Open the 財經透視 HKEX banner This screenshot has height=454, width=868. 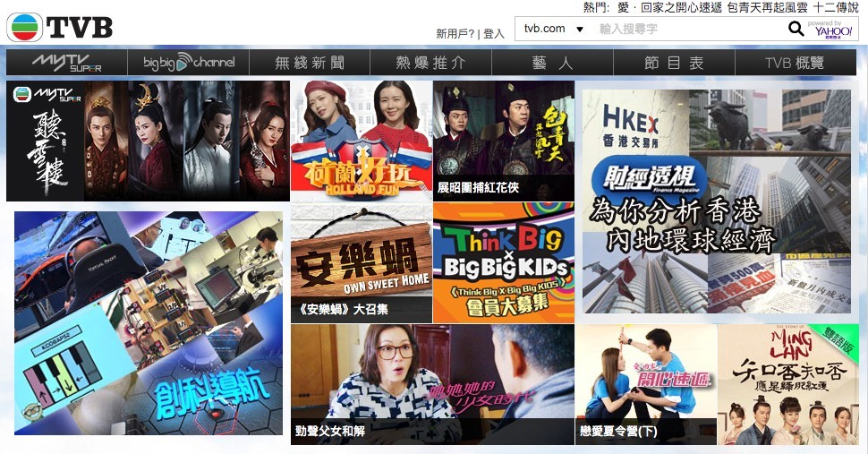click(716, 201)
